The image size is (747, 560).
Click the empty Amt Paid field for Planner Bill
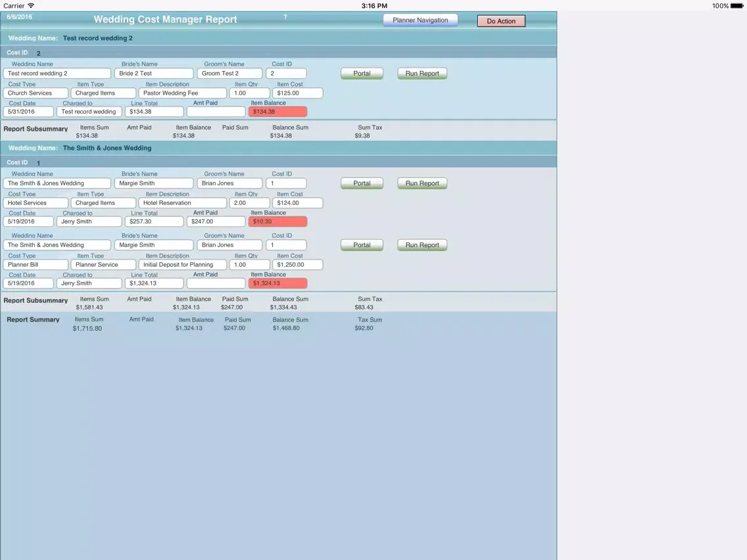[216, 283]
